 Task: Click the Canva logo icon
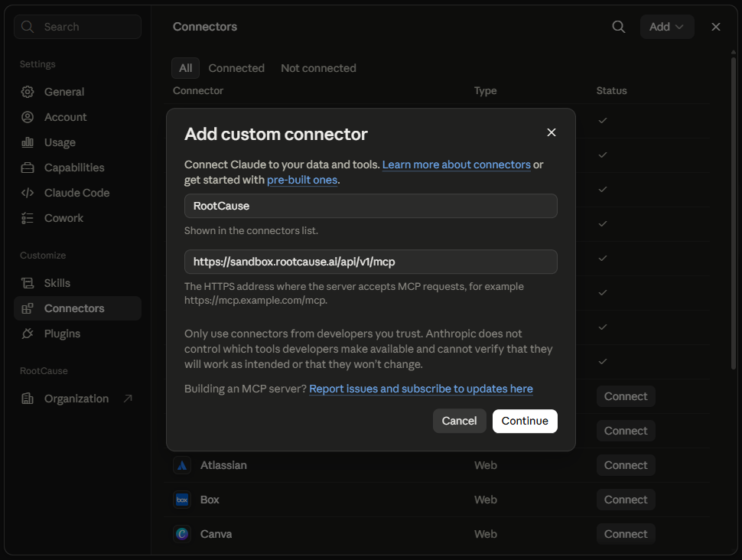[182, 534]
